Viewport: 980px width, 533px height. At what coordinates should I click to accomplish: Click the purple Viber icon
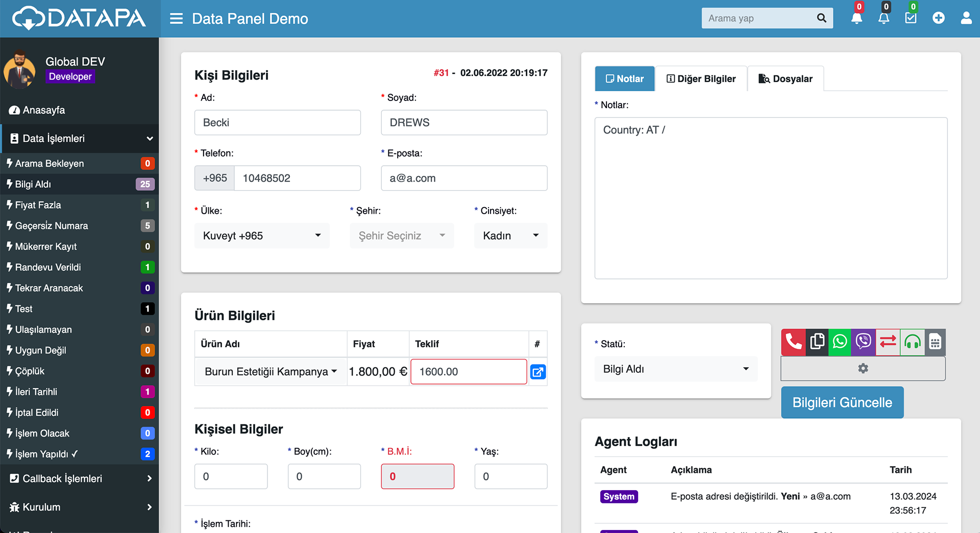click(x=864, y=342)
